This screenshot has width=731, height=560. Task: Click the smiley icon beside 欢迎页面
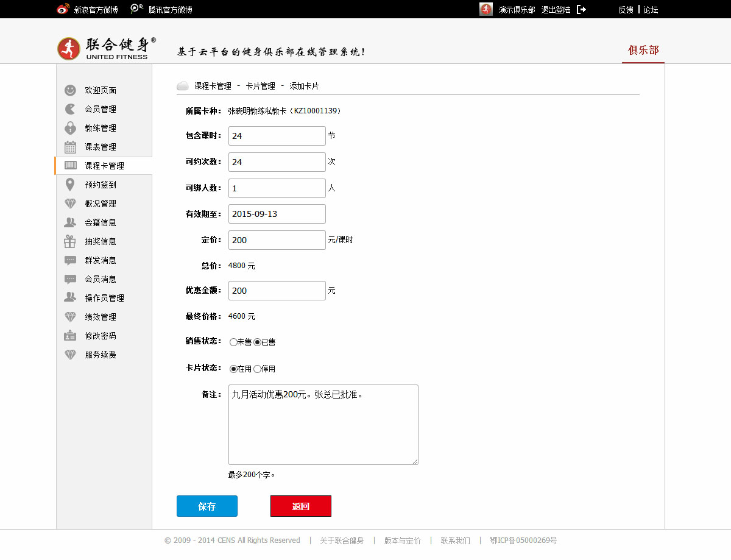click(71, 90)
